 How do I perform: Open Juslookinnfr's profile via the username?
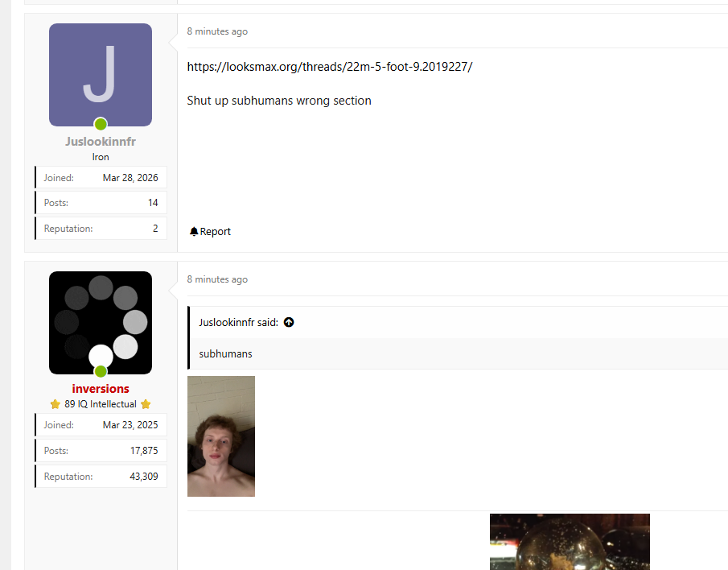(x=101, y=142)
